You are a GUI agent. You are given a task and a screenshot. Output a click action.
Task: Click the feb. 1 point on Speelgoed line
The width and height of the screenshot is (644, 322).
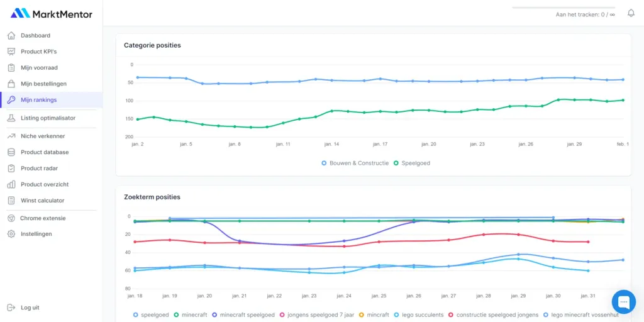click(x=623, y=100)
